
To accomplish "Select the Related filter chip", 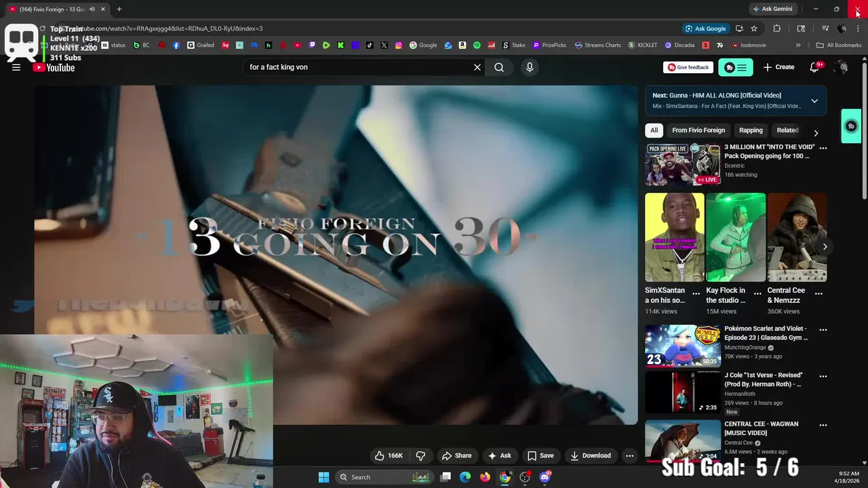I will pos(787,130).
